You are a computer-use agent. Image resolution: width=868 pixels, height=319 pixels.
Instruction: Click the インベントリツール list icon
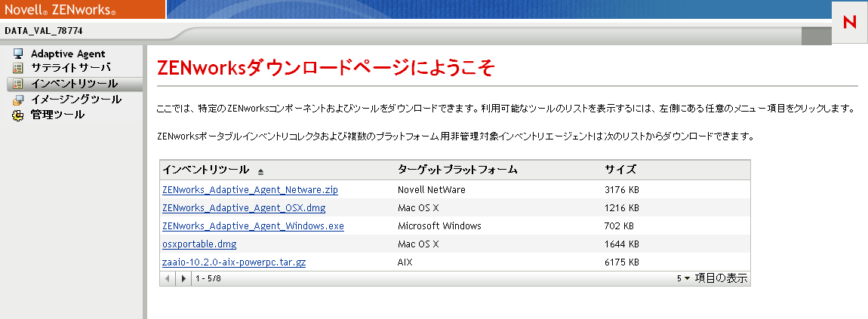pos(18,84)
